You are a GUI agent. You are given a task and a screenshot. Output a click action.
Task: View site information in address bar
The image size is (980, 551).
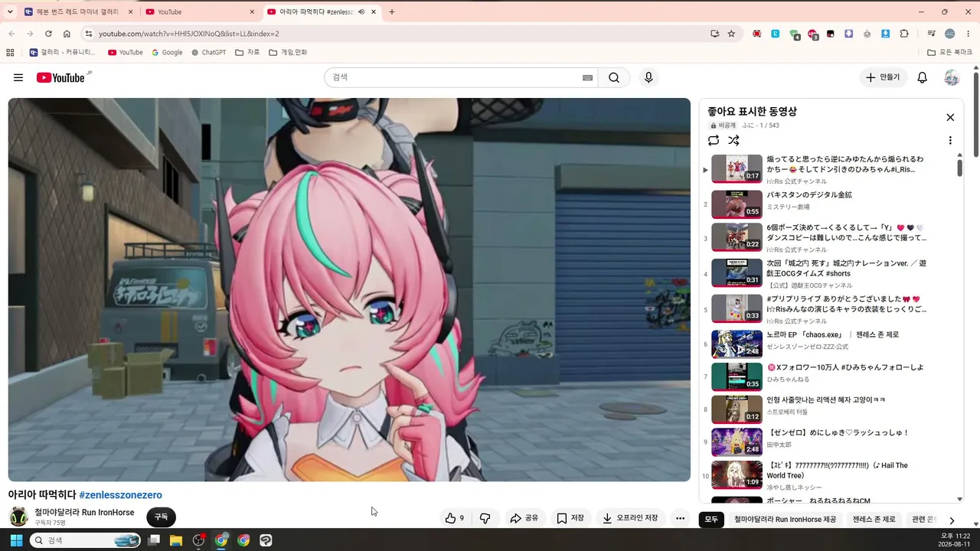click(x=89, y=34)
